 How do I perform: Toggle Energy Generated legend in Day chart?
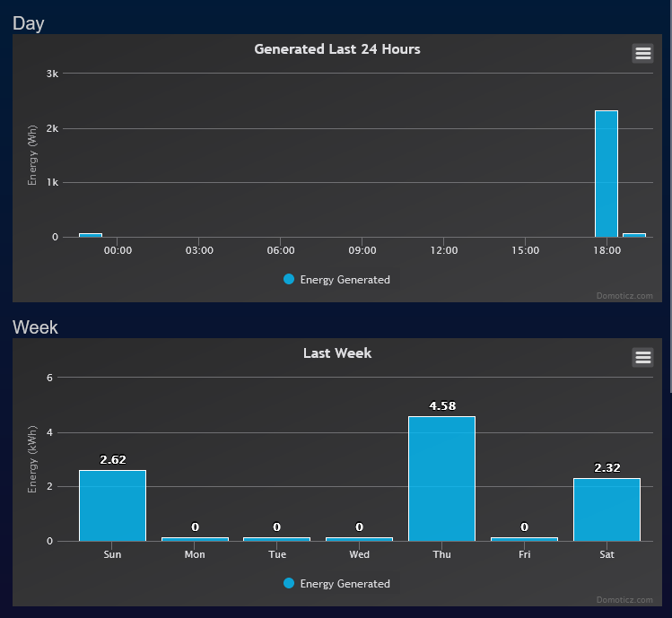pyautogui.click(x=336, y=280)
